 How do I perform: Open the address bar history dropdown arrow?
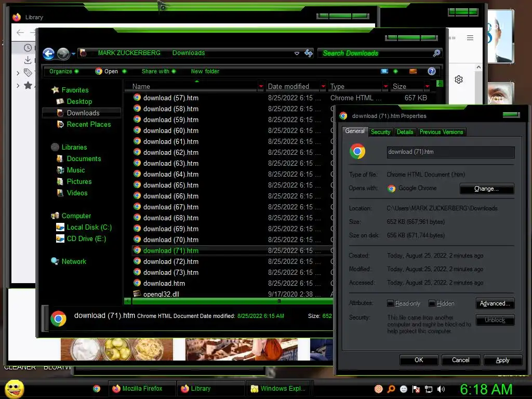(297, 54)
